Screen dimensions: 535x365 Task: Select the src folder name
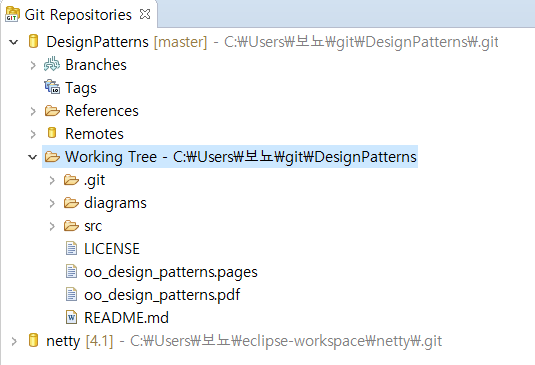93,226
